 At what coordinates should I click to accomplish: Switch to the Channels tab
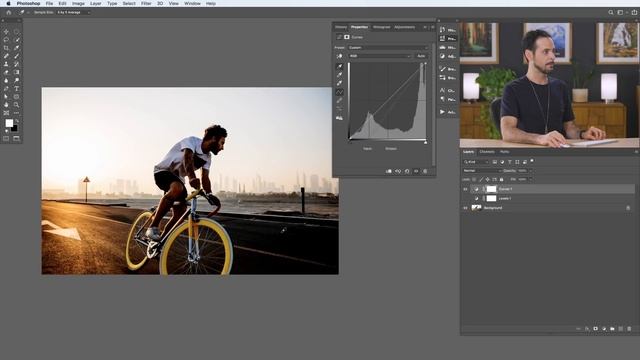487,152
